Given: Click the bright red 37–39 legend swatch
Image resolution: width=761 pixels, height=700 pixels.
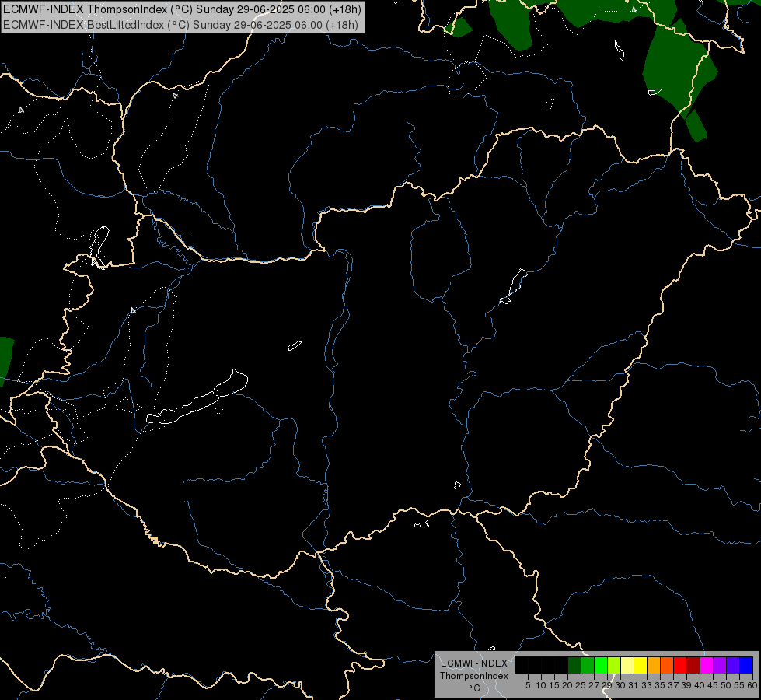Looking at the screenshot, I should pyautogui.click(x=680, y=665).
